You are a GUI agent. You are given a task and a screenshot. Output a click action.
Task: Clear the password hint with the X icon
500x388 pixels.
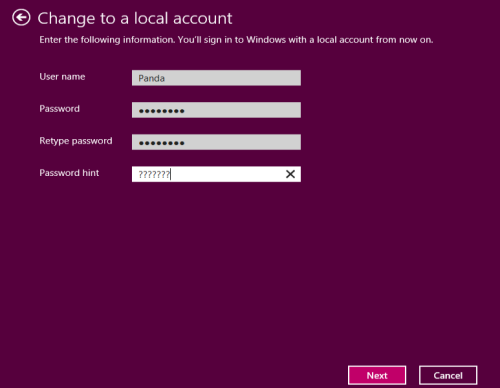[290, 174]
